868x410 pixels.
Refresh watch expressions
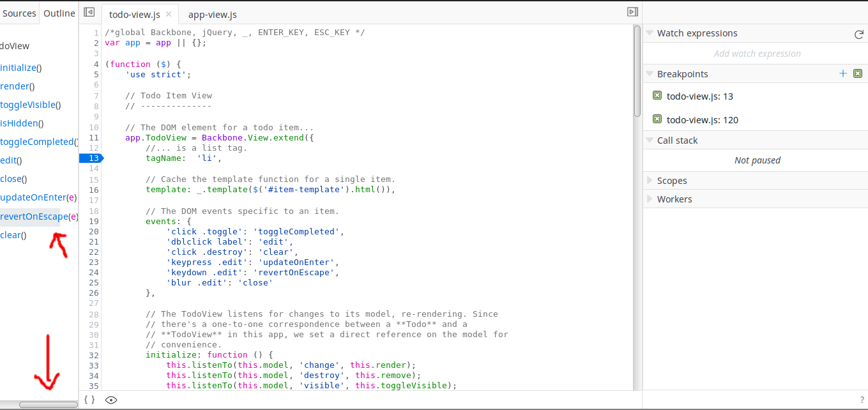pyautogui.click(x=859, y=34)
